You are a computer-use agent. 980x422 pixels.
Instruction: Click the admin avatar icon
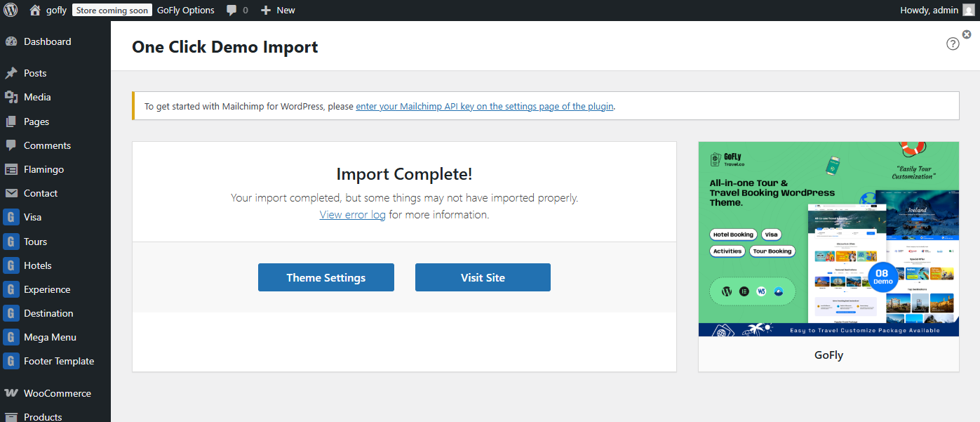(968, 10)
